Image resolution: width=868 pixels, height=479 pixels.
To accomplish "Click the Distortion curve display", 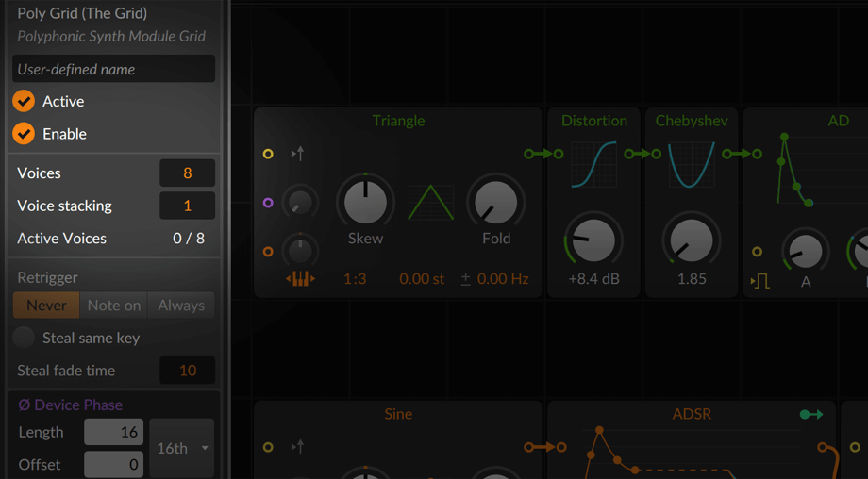I will 593,164.
